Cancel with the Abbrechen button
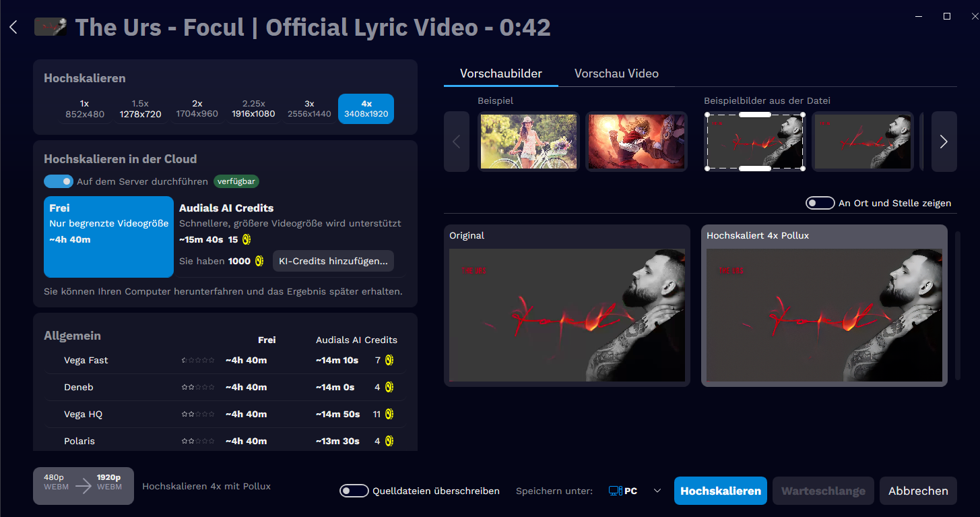The height and width of the screenshot is (517, 980). pos(918,491)
